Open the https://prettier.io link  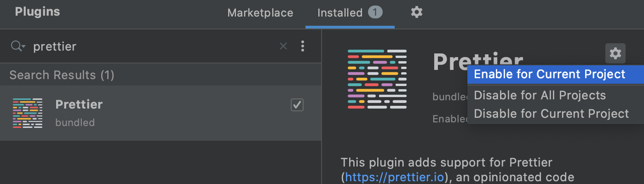[x=394, y=177]
